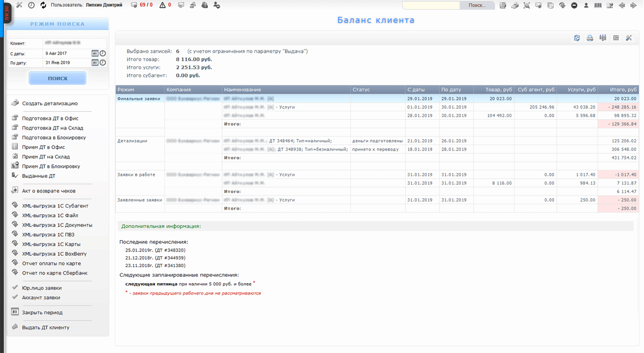
Task: Click the barcode icon in top toolbar
Action: coord(598,5)
